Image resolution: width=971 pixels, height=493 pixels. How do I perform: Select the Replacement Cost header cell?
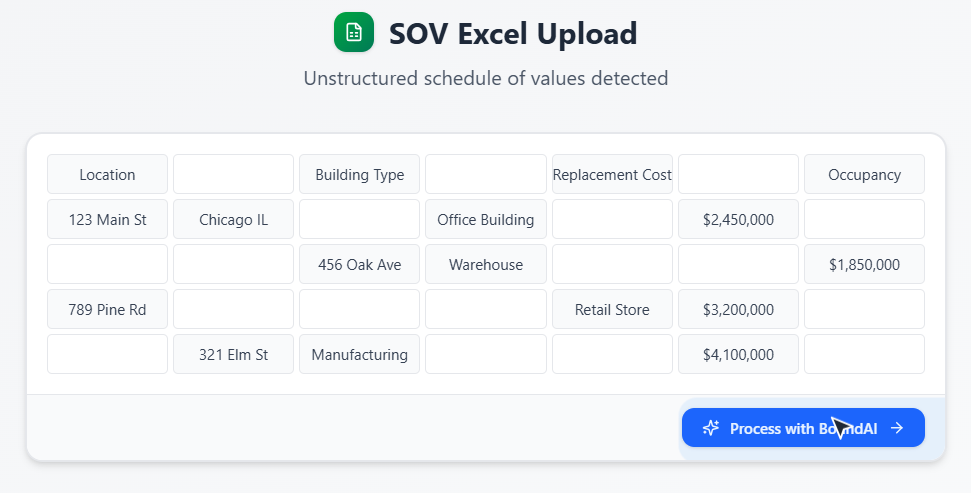612,174
